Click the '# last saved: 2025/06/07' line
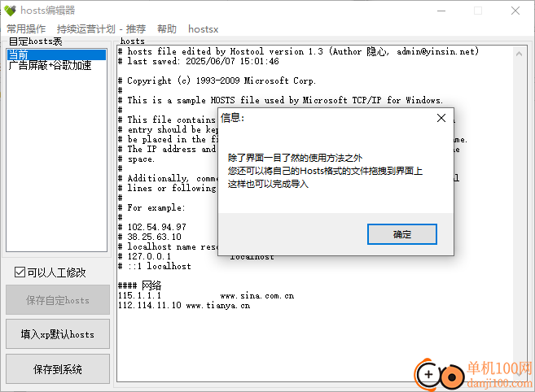 [x=199, y=61]
